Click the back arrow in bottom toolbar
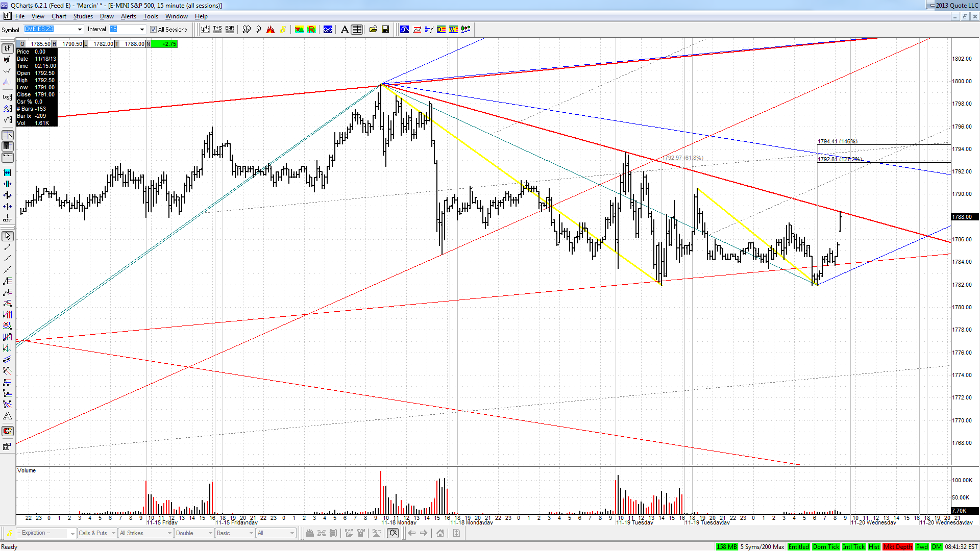This screenshot has width=980, height=551. click(411, 533)
